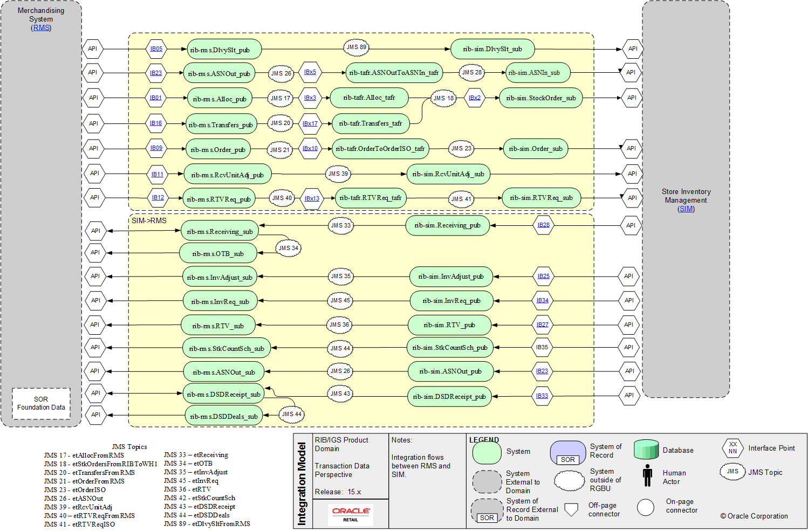Open the IB11 interface link
The width and height of the screenshot is (808, 532).
(x=158, y=174)
